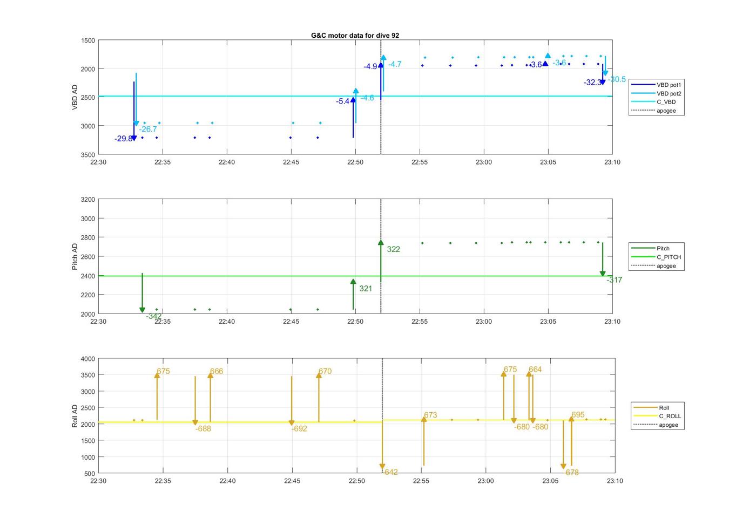Image resolution: width=756 pixels, height=532 pixels.
Task: Click the 666 roll annotation
Action: (217, 371)
